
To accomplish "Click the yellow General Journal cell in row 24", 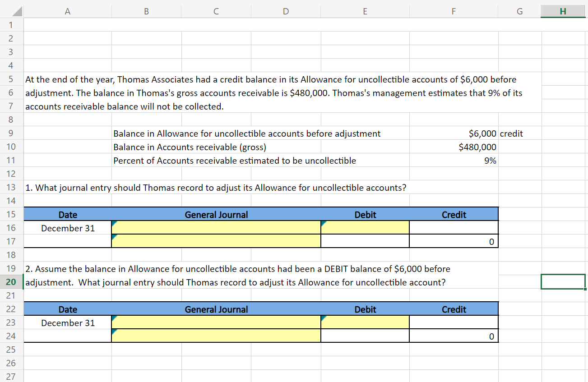I will pos(216,336).
